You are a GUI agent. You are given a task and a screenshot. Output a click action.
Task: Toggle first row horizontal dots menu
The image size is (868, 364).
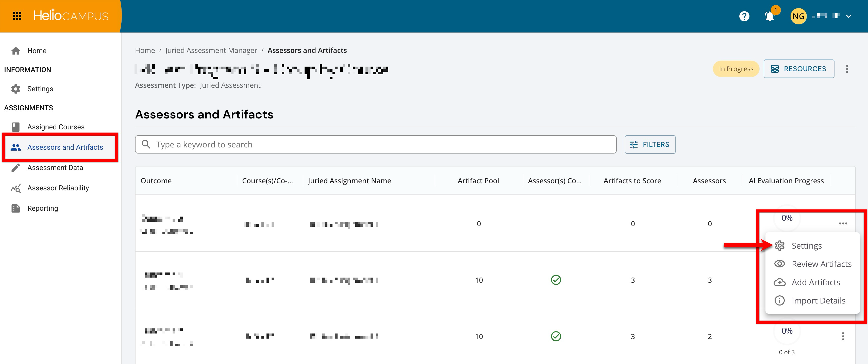pos(843,223)
